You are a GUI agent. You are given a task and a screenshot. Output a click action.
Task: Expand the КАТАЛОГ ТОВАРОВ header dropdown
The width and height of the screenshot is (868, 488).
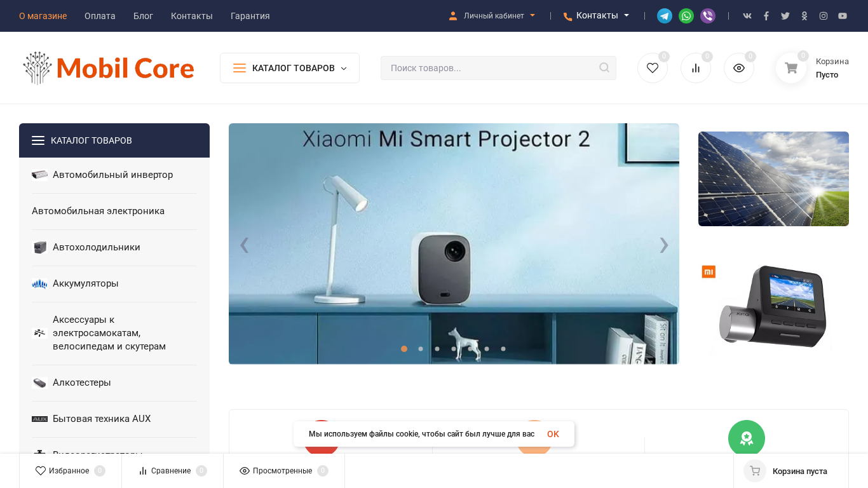coord(290,68)
